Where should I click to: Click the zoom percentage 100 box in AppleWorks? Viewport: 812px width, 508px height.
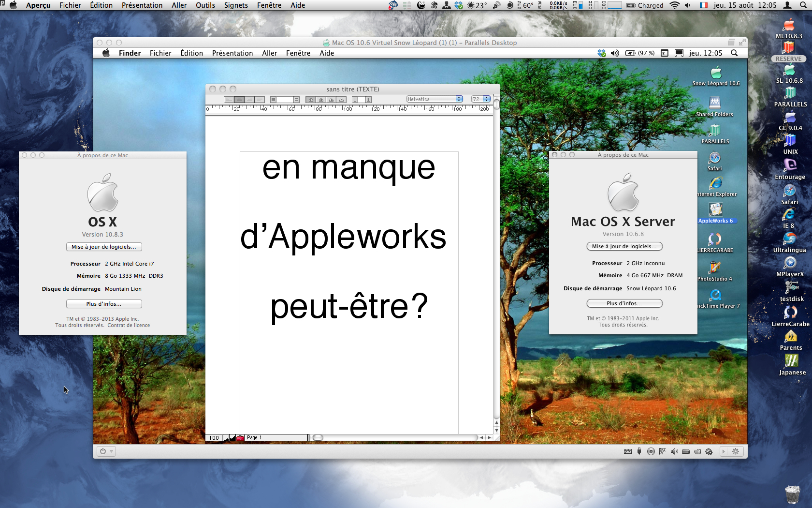click(214, 438)
